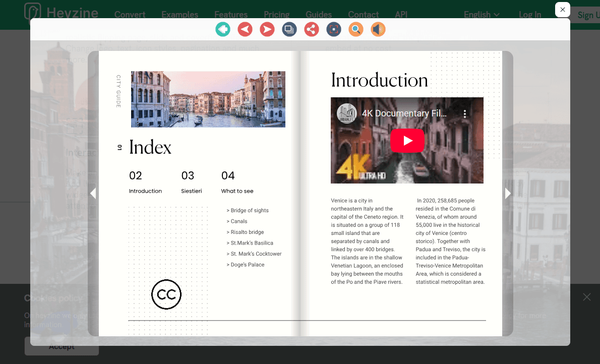
Task: Open the API menu item
Action: click(x=401, y=15)
